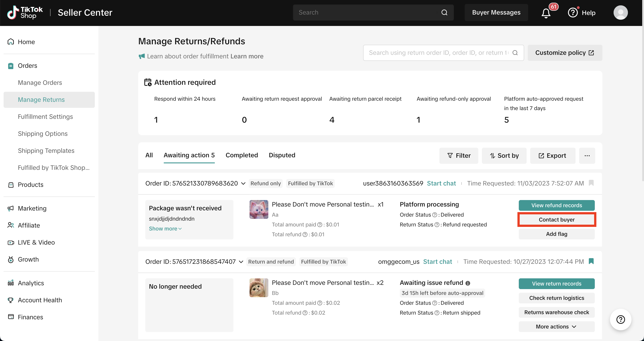This screenshot has height=341, width=644.
Task: Open the More actions dropdown
Action: 557,326
